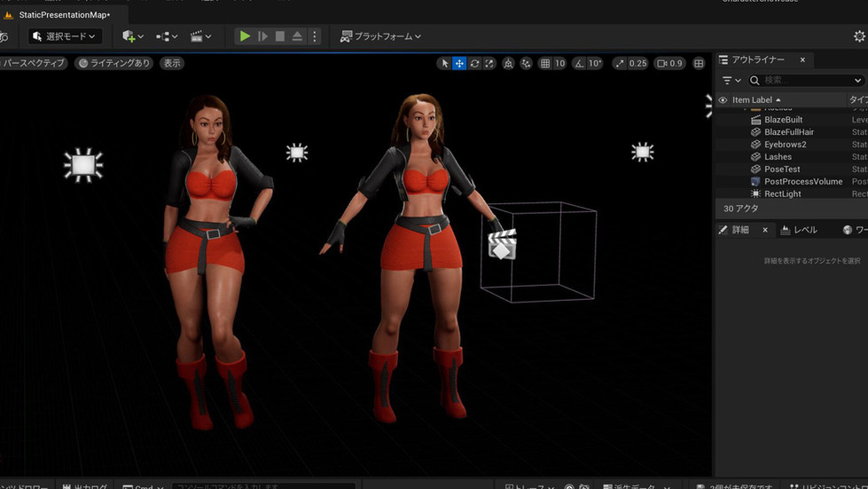This screenshot has width=868, height=489.
Task: Select PoseTest in the Outliner
Action: click(x=782, y=169)
